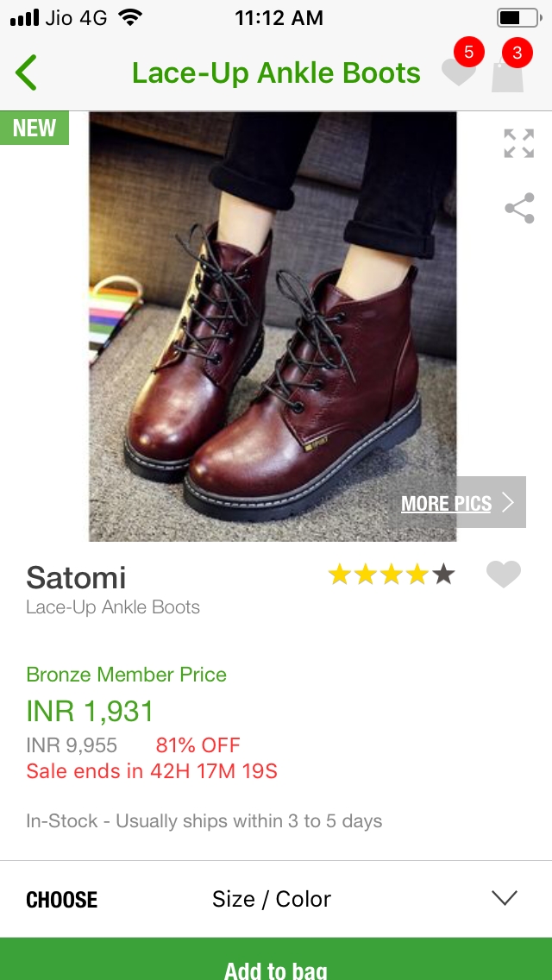The width and height of the screenshot is (552, 980).
Task: Open the wishlist heart in header
Action: 458,73
